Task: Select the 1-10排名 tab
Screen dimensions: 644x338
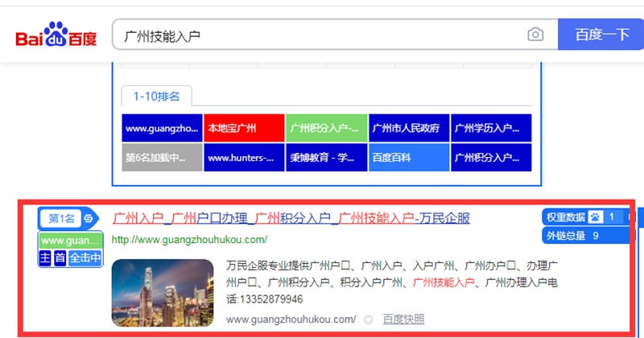Action: coord(156,96)
